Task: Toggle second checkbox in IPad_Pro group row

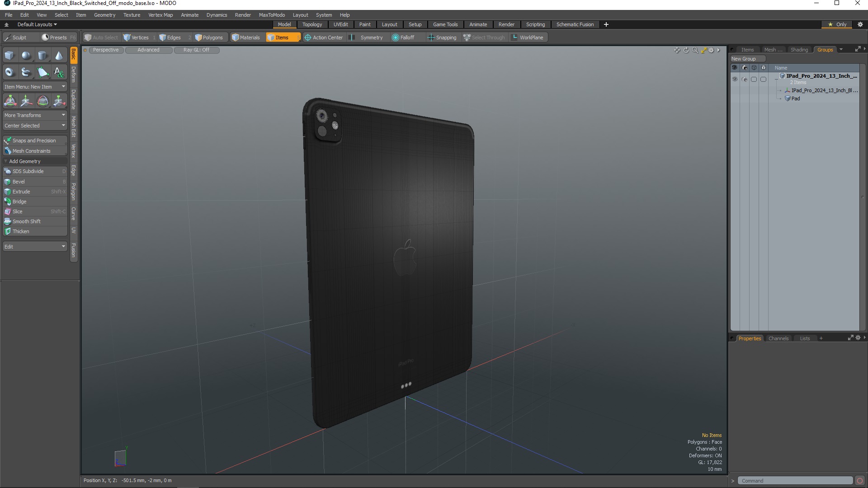Action: tap(763, 79)
